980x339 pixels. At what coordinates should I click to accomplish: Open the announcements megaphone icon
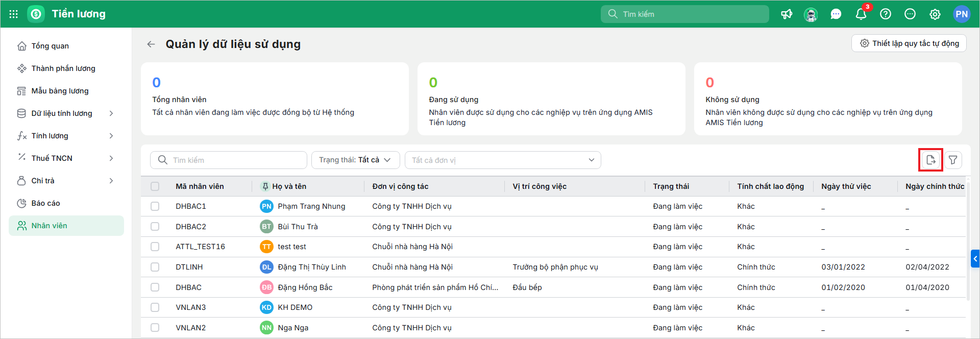[787, 14]
